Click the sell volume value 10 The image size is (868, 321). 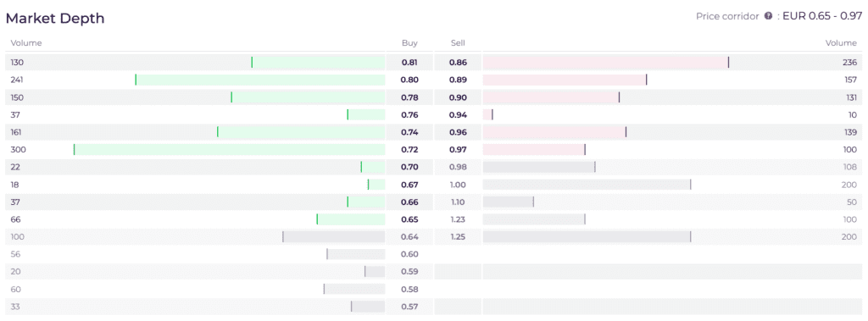pos(852,114)
